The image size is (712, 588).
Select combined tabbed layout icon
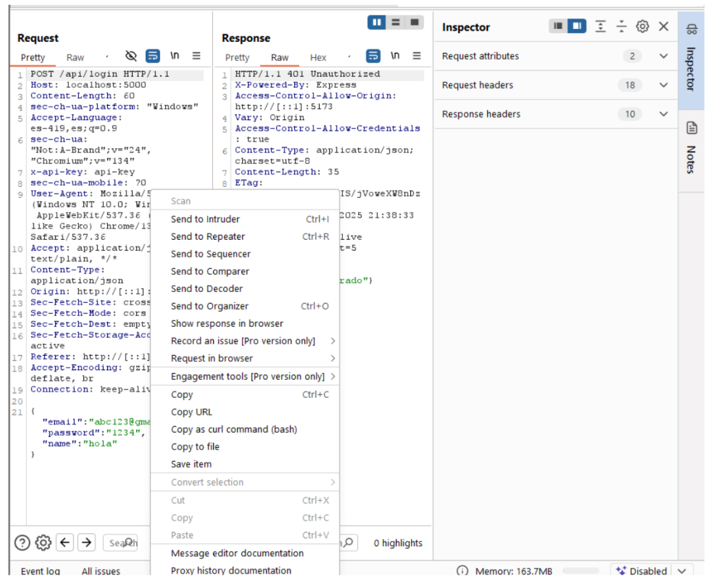click(x=414, y=22)
